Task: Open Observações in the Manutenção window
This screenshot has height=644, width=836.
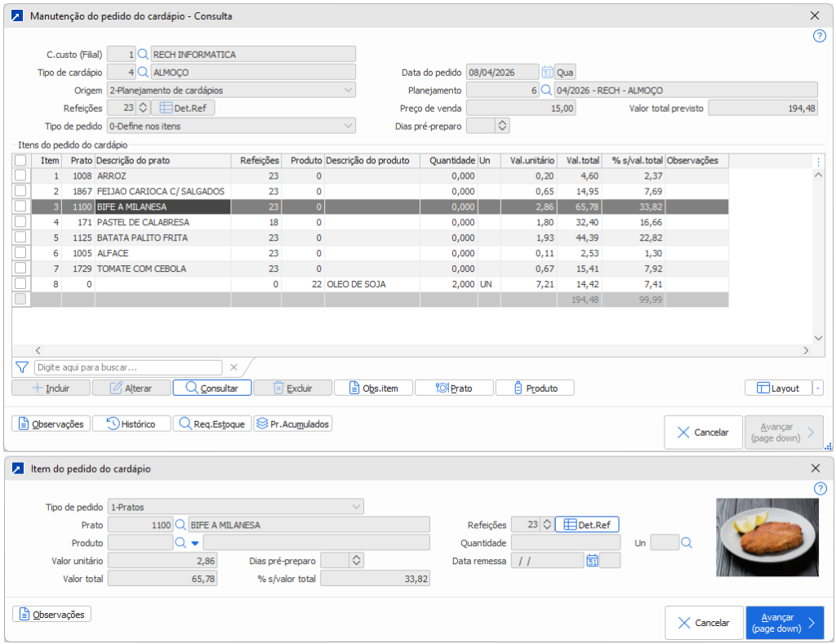Action: (x=51, y=424)
